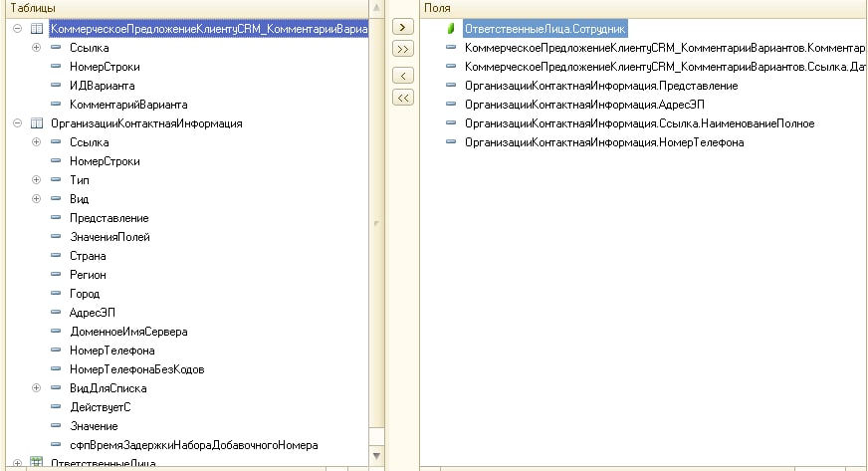Click field icon next to Регион
Screen dimensions: 868x471
click(56, 274)
